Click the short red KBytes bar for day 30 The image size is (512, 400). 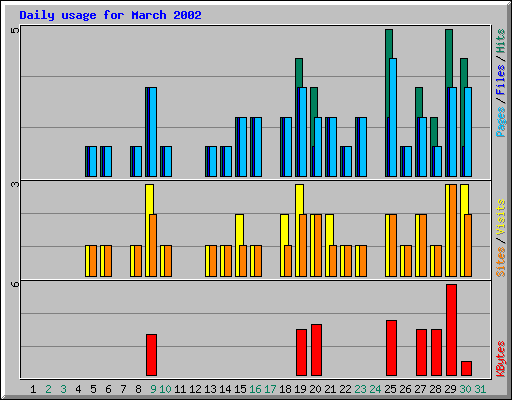[x=466, y=368]
